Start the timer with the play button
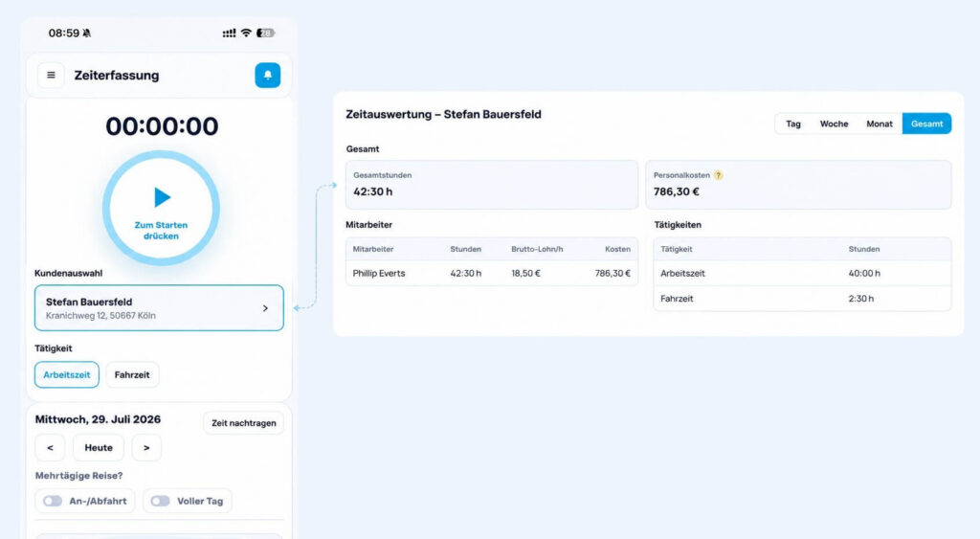 [x=161, y=208]
